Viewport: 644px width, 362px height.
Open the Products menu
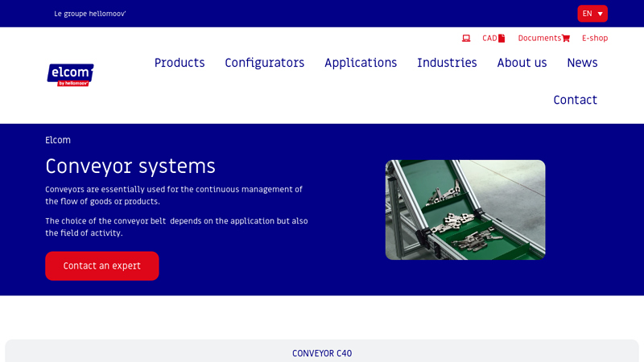(x=180, y=63)
